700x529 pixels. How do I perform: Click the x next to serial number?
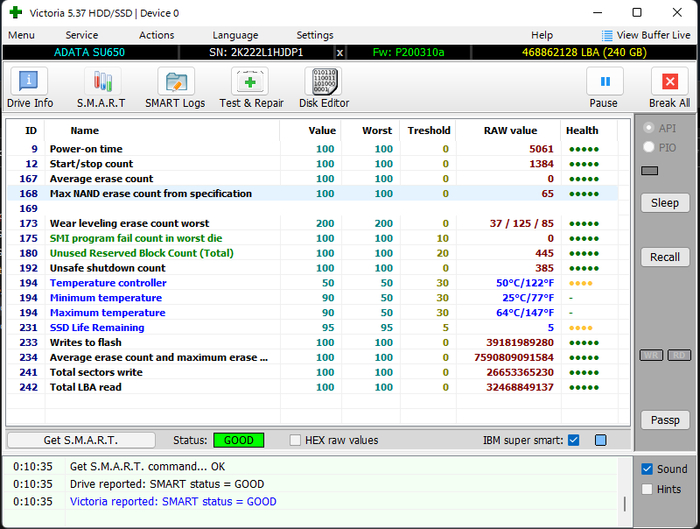pyautogui.click(x=340, y=53)
